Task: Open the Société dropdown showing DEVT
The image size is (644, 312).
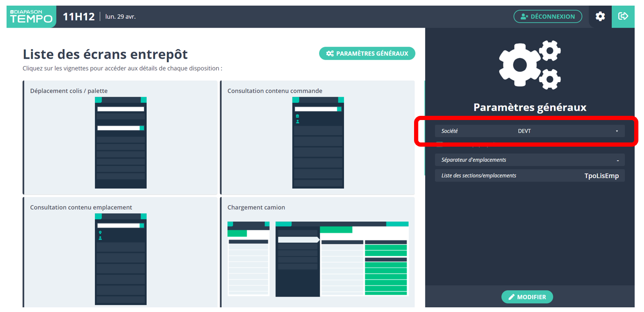Action: (530, 131)
